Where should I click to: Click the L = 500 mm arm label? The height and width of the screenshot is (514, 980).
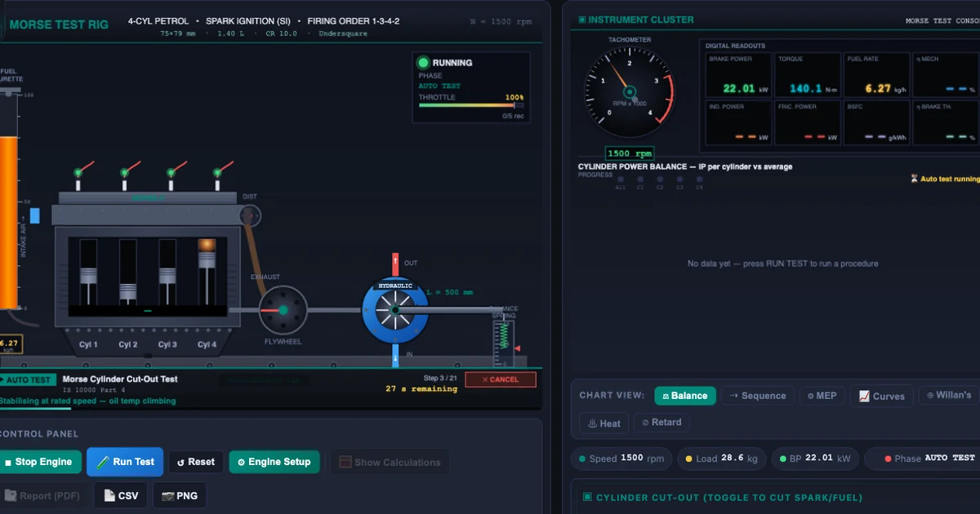coord(449,292)
